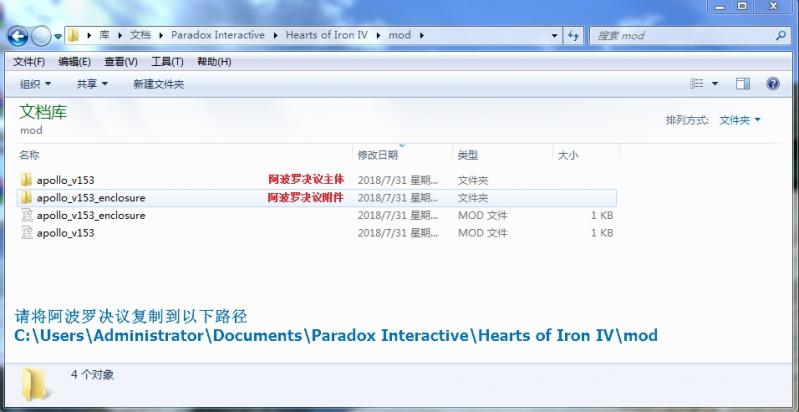799x412 pixels.
Task: Open the 共享 dropdown menu
Action: pos(92,84)
